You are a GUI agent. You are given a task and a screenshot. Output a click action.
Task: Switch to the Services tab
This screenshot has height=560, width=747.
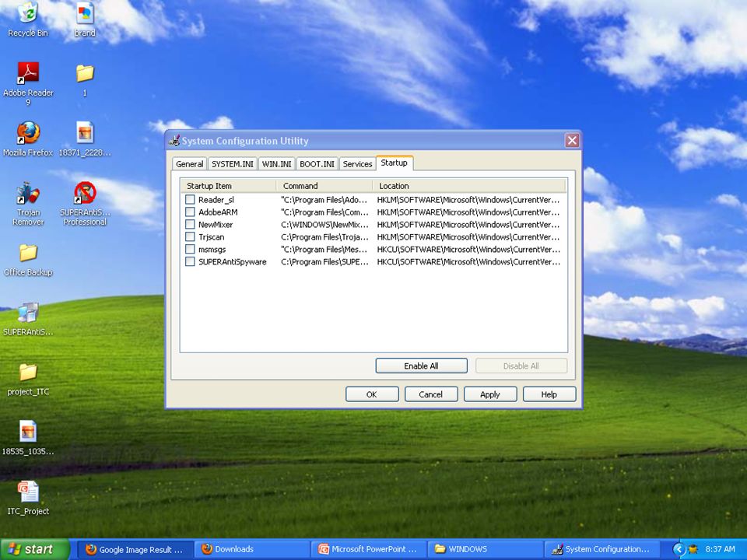[357, 164]
